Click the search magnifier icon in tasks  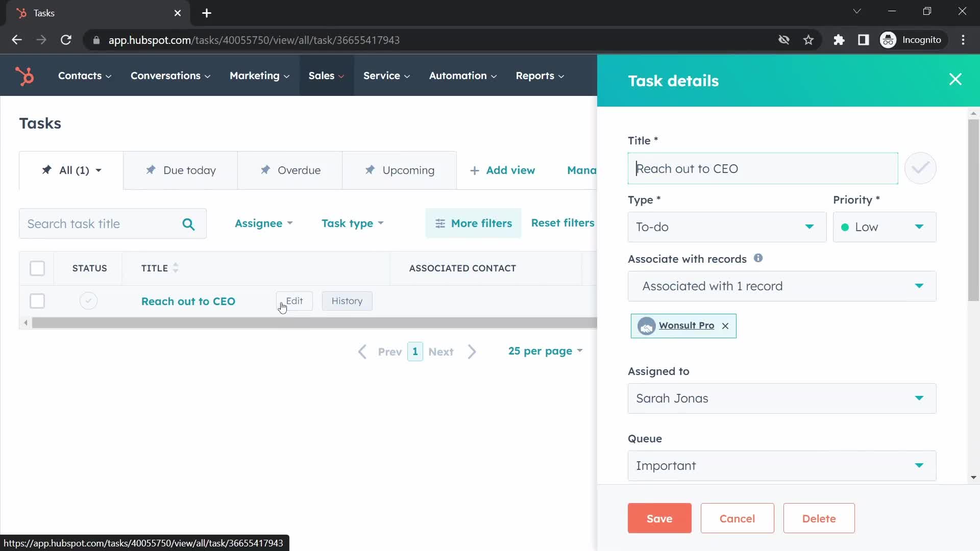click(x=188, y=223)
